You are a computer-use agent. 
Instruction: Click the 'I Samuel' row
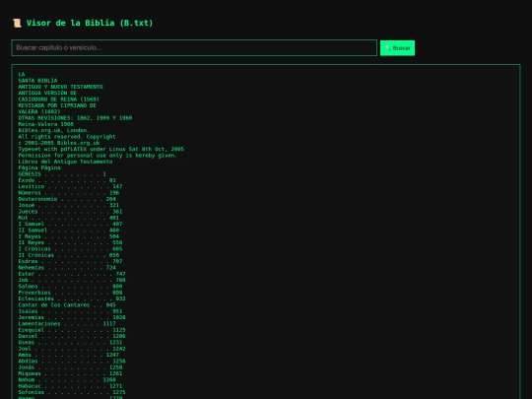70,224
